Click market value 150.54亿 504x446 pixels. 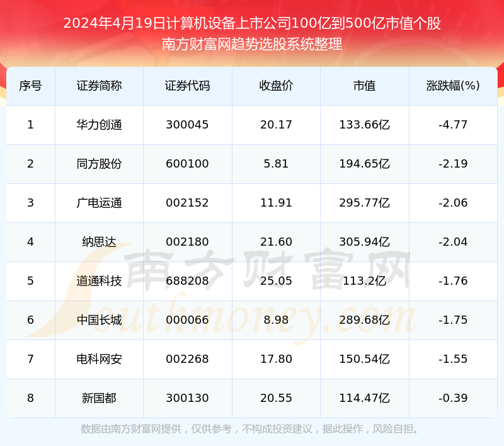coord(365,359)
